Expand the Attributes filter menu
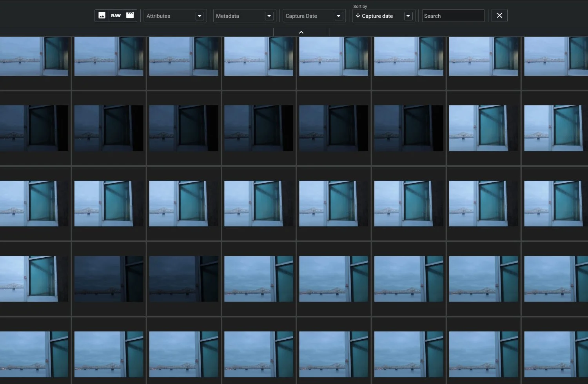The width and height of the screenshot is (588, 384). tap(174, 16)
